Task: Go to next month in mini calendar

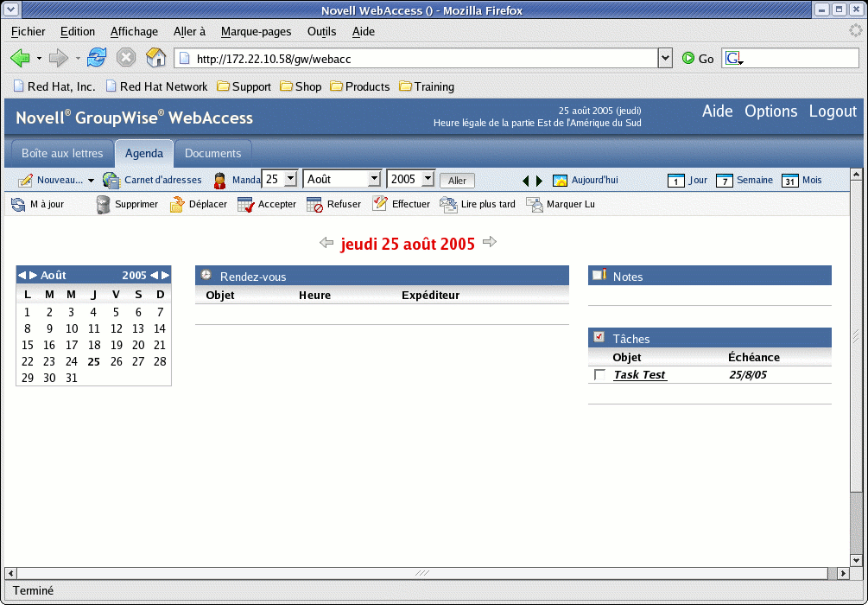Action: [33, 276]
